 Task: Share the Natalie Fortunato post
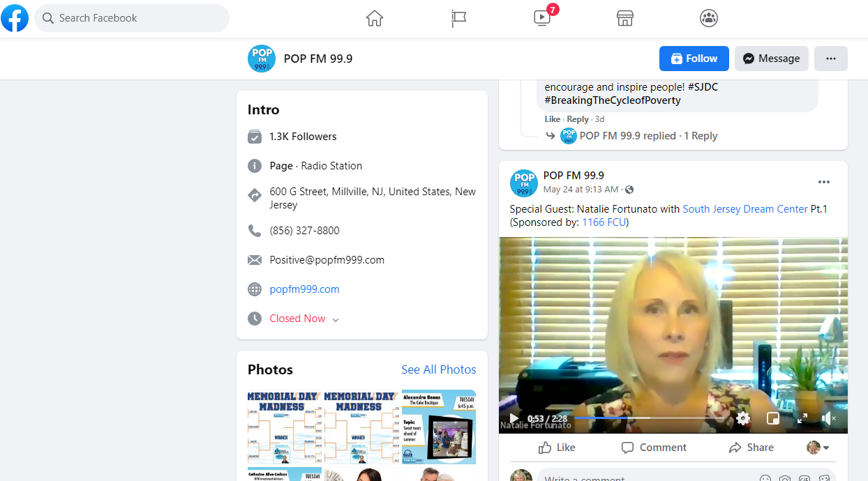pyautogui.click(x=751, y=448)
